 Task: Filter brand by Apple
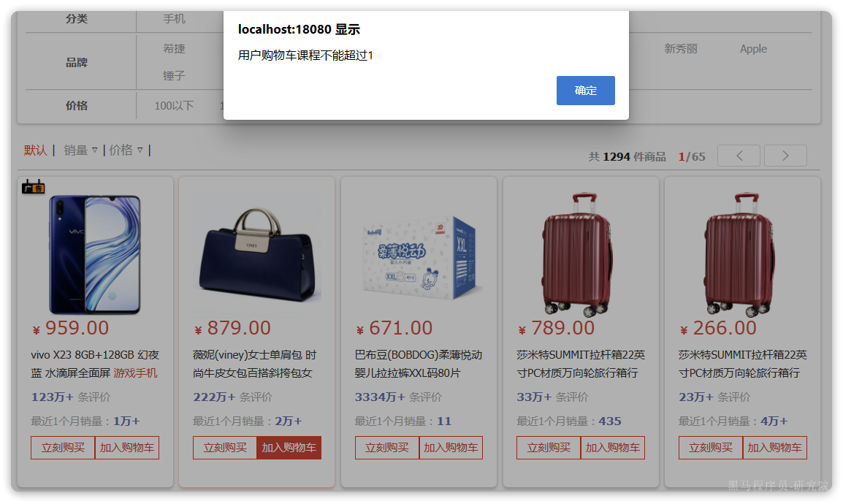pyautogui.click(x=753, y=49)
